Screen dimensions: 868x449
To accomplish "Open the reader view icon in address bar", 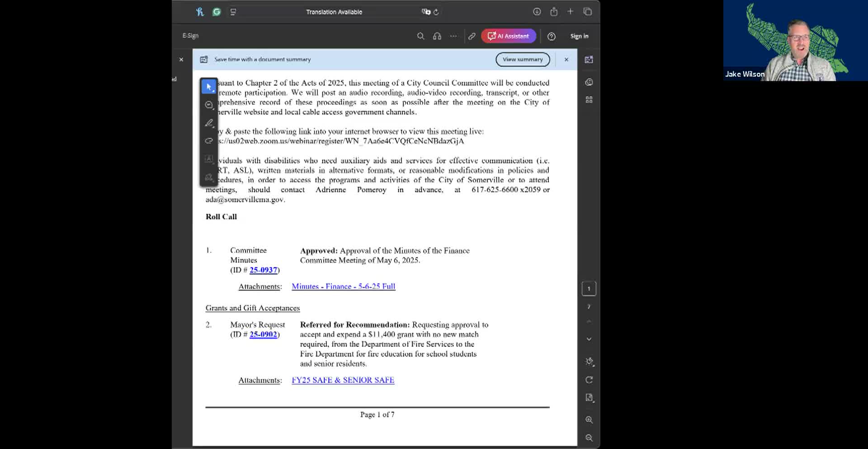I will click(233, 12).
